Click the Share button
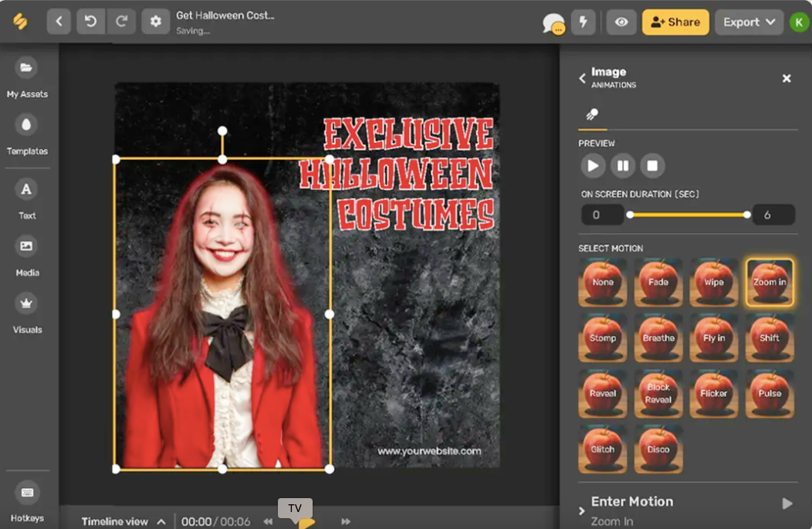Viewport: 812px width, 529px height. coord(675,22)
